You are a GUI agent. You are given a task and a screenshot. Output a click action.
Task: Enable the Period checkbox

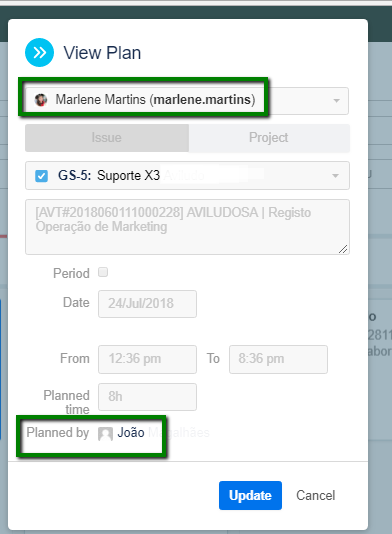coord(103,272)
